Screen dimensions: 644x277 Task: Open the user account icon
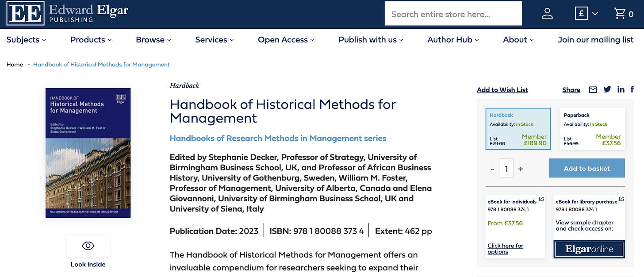(x=547, y=14)
